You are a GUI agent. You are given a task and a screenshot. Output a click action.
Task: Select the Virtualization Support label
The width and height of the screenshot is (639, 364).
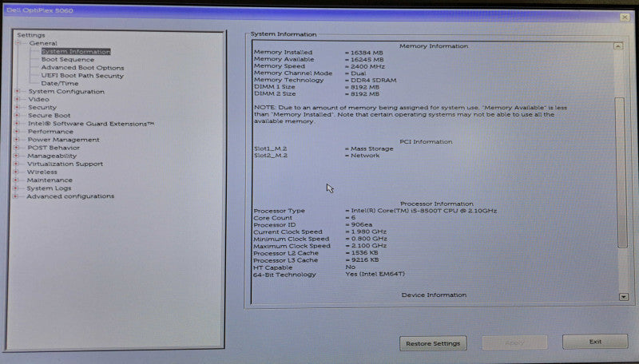(x=65, y=164)
